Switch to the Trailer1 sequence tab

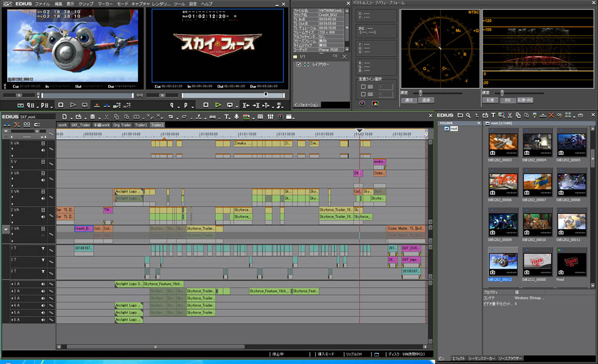pyautogui.click(x=141, y=125)
